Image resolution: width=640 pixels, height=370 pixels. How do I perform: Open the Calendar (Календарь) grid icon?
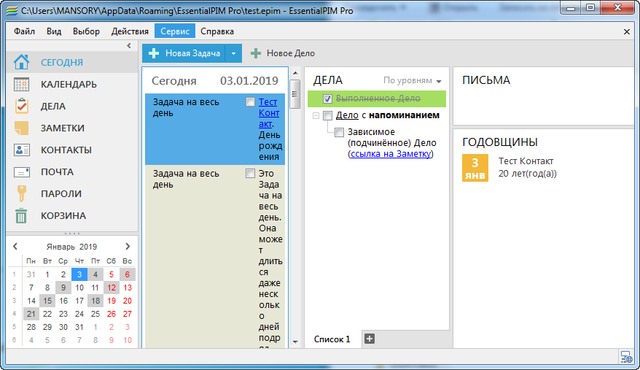tap(21, 84)
